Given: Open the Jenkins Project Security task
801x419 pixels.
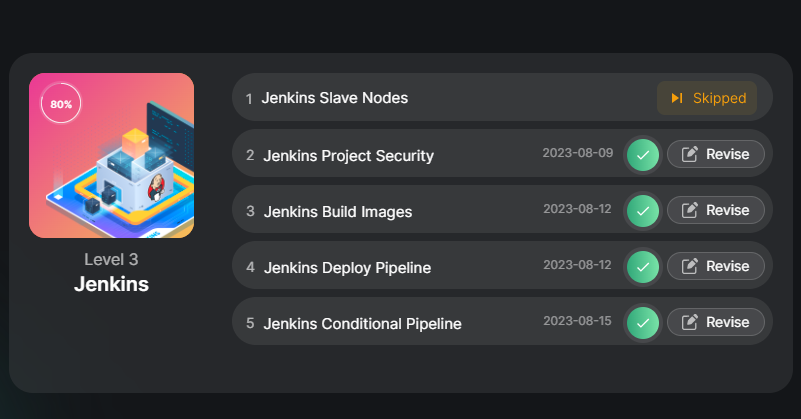Looking at the screenshot, I should [x=348, y=155].
